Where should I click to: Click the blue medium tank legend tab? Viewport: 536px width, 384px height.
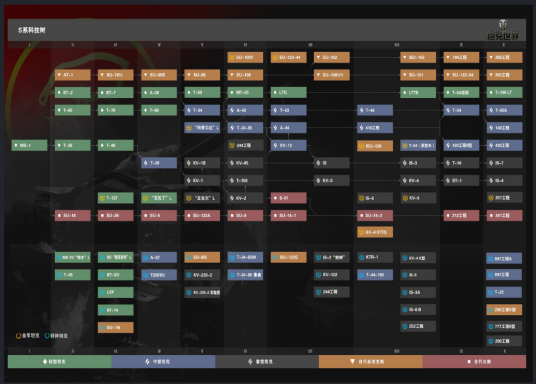(x=163, y=361)
